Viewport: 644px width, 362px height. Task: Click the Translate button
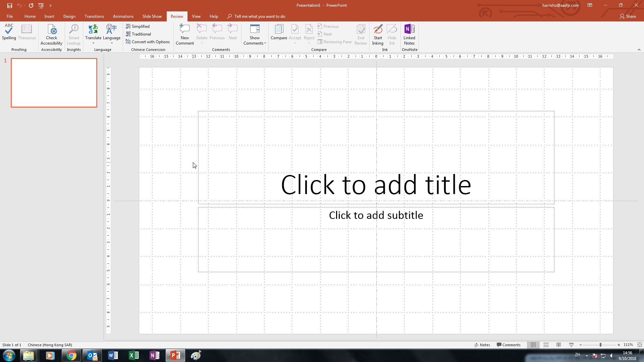click(93, 35)
